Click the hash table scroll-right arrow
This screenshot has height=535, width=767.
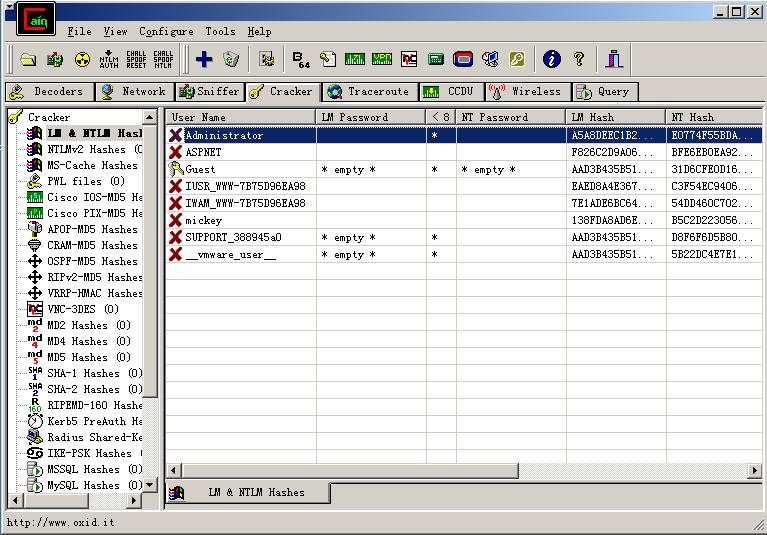point(755,470)
